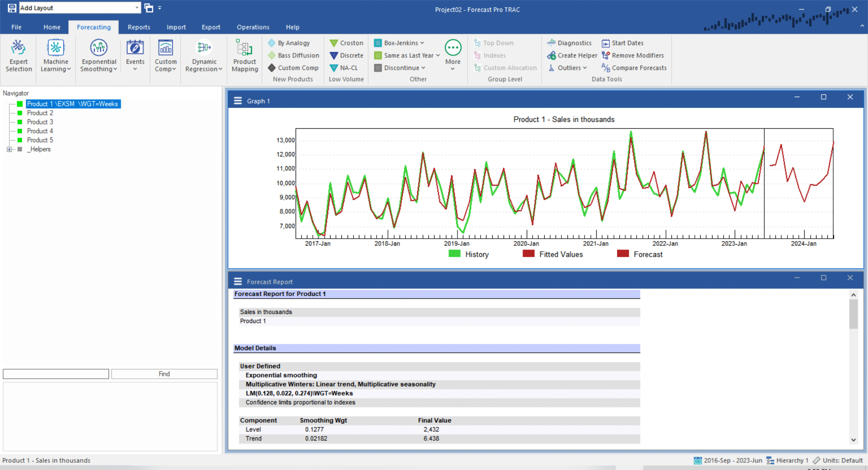Image resolution: width=868 pixels, height=470 pixels.
Task: Toggle the status indicator next to Product 5
Action: (20, 140)
